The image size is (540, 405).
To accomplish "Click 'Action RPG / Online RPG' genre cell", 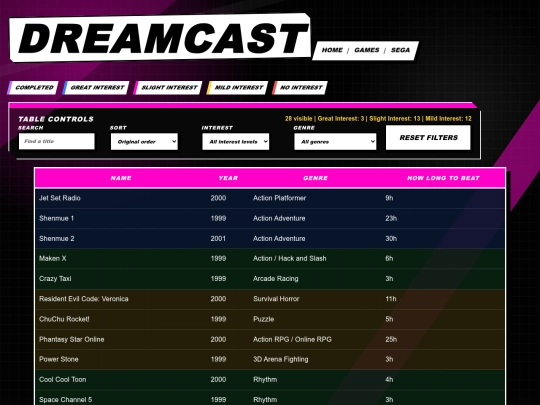I will tap(292, 339).
